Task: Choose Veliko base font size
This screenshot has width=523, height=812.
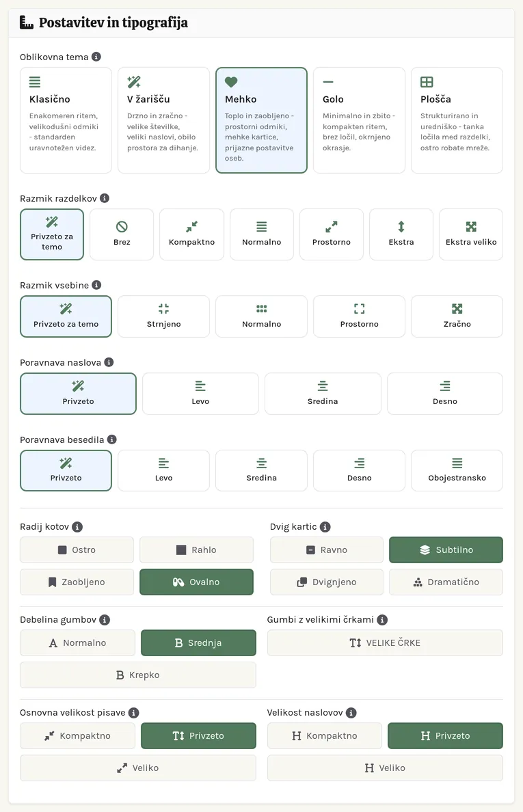Action: [137, 768]
